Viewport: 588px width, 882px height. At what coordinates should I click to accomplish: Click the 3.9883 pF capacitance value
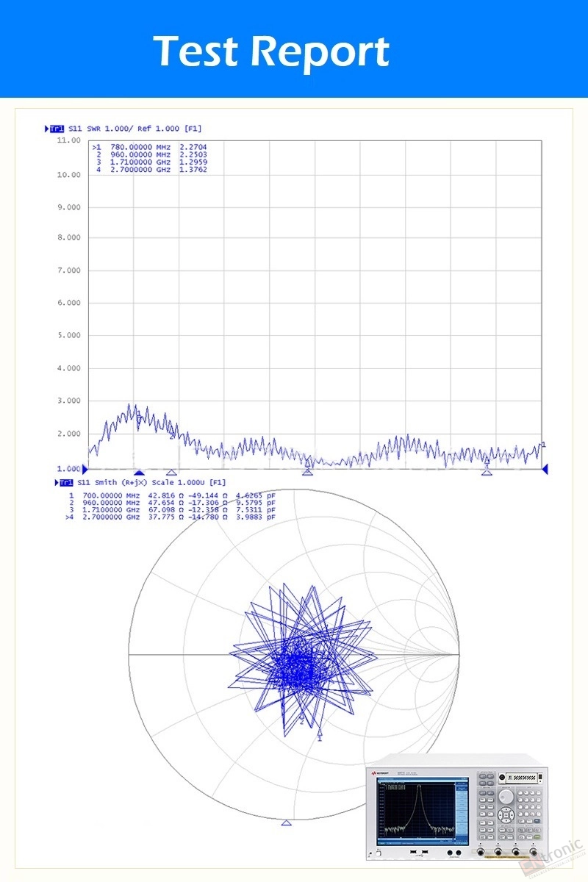[x=256, y=517]
